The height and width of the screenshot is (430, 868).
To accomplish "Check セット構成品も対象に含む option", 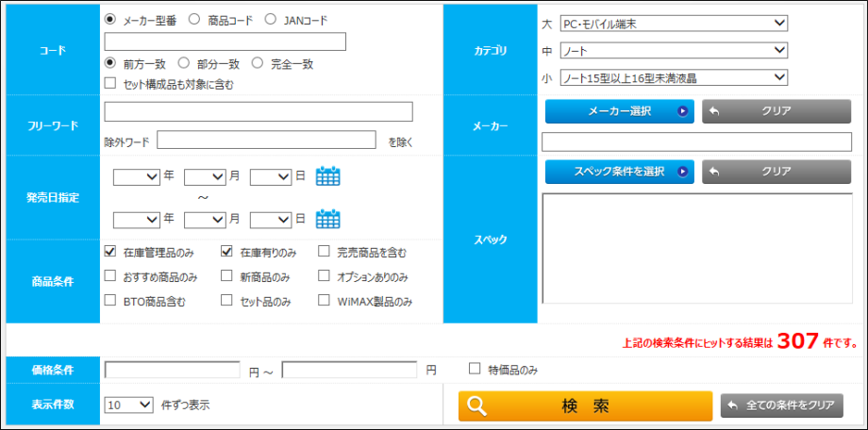I will tap(110, 84).
